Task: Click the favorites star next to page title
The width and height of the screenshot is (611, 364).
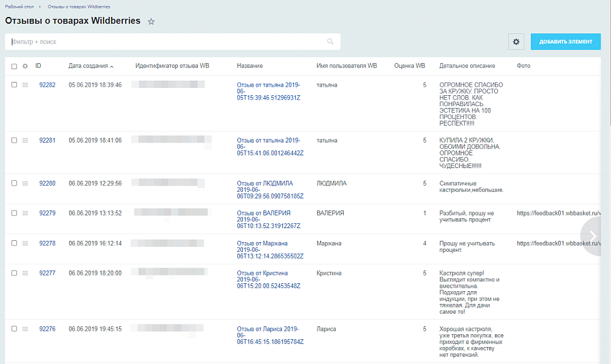Action: (x=151, y=22)
